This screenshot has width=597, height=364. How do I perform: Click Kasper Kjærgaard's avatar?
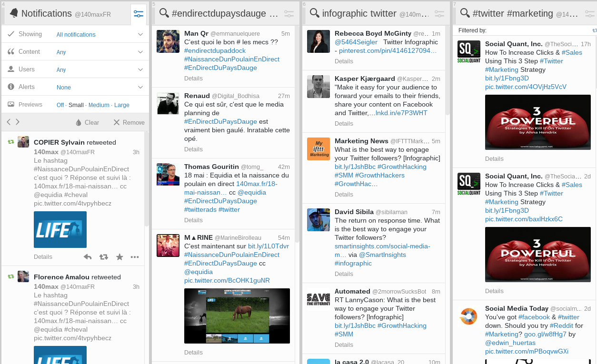point(318,87)
